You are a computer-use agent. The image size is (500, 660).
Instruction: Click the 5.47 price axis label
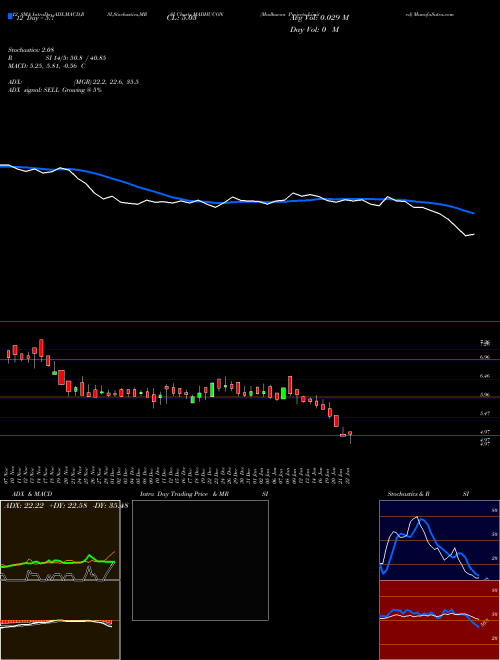(484, 413)
